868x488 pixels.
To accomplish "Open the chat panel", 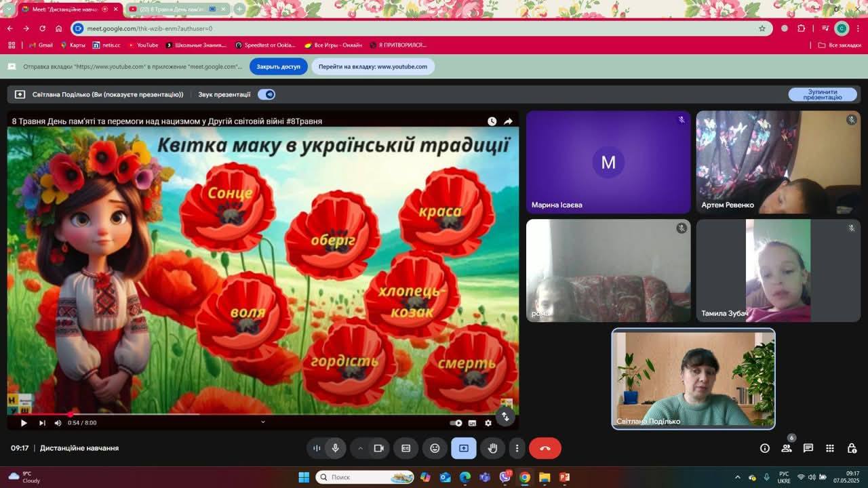I will (x=808, y=448).
